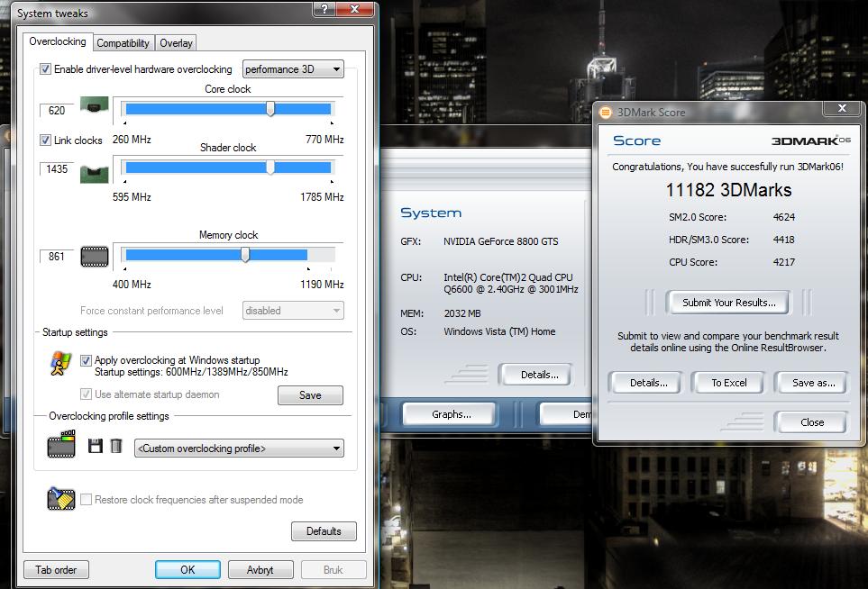Screen dimensions: 868x589
Task: Click the shader clock chip icon
Action: pos(94,174)
